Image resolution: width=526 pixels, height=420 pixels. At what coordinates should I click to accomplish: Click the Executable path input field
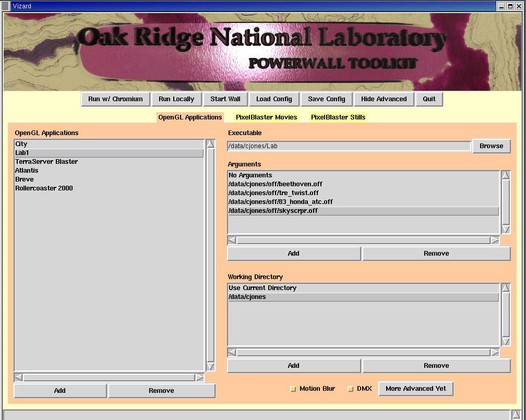pyautogui.click(x=349, y=146)
